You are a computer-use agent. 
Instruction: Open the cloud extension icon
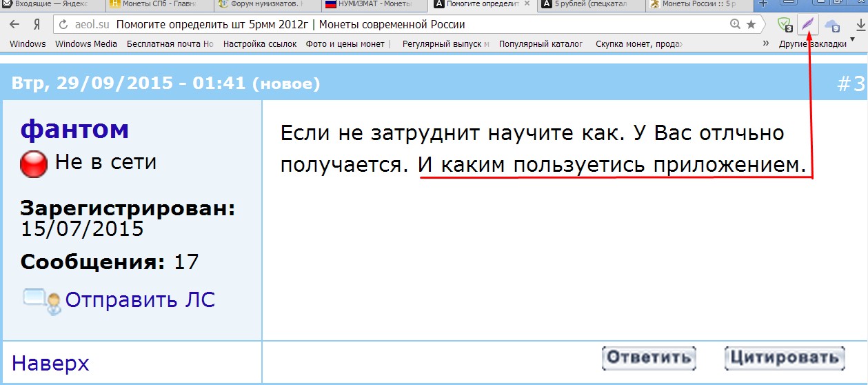click(832, 26)
